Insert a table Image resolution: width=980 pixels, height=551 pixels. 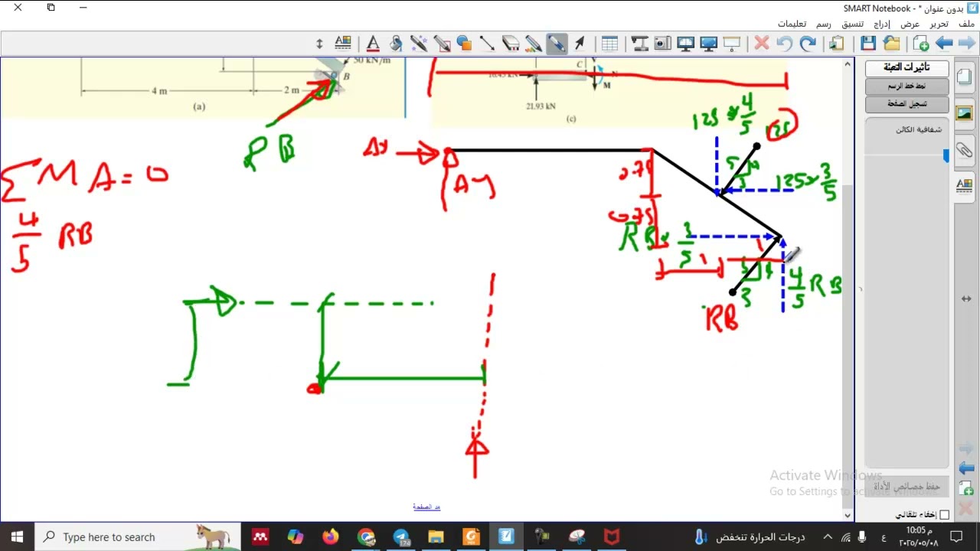pos(609,44)
